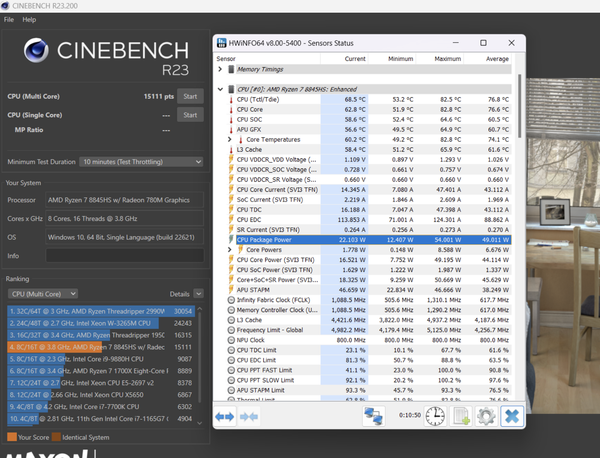Collapse the CPU [#0] AMD Ryzen 7 8845HS group
Viewport: 600px width, 458px height.
[220, 89]
